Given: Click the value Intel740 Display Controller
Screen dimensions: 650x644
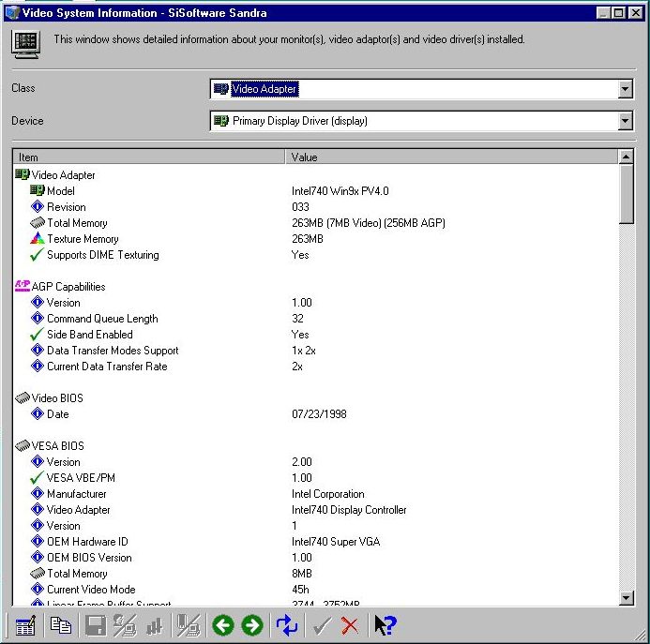Looking at the screenshot, I should [x=349, y=510].
